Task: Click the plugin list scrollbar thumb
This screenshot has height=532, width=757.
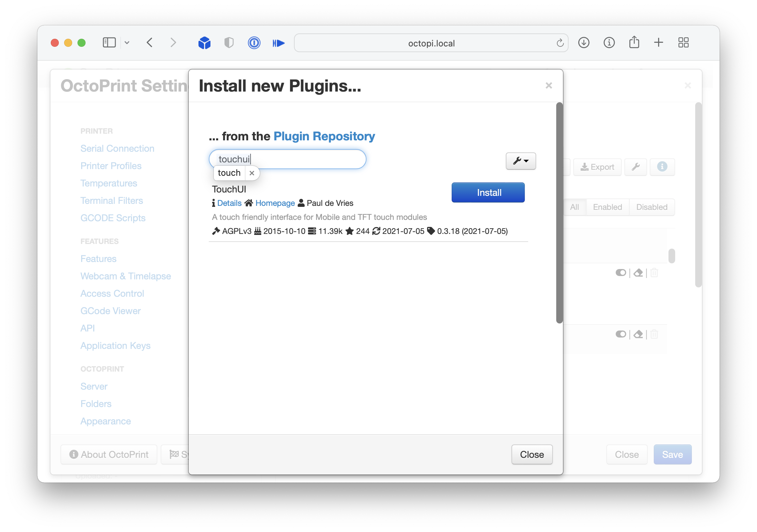Action: click(671, 256)
